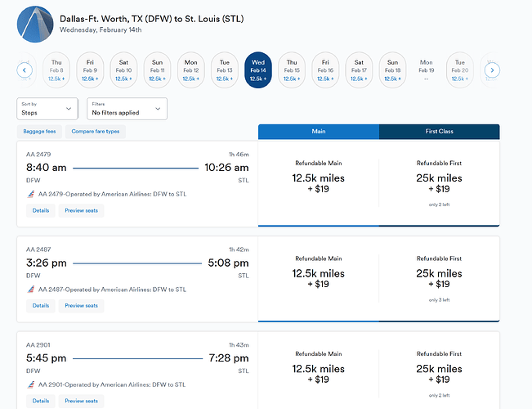Click arrival time '7:28 pm'
532x409 pixels.
(228, 358)
